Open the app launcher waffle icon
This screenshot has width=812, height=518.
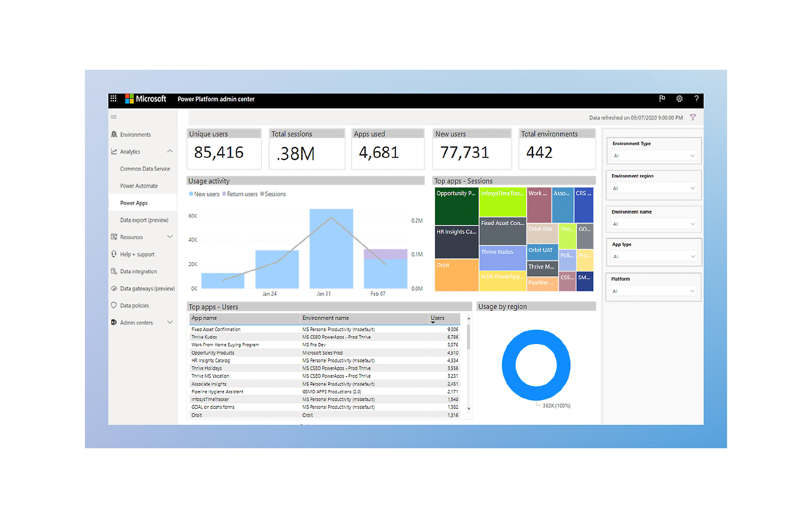(113, 99)
